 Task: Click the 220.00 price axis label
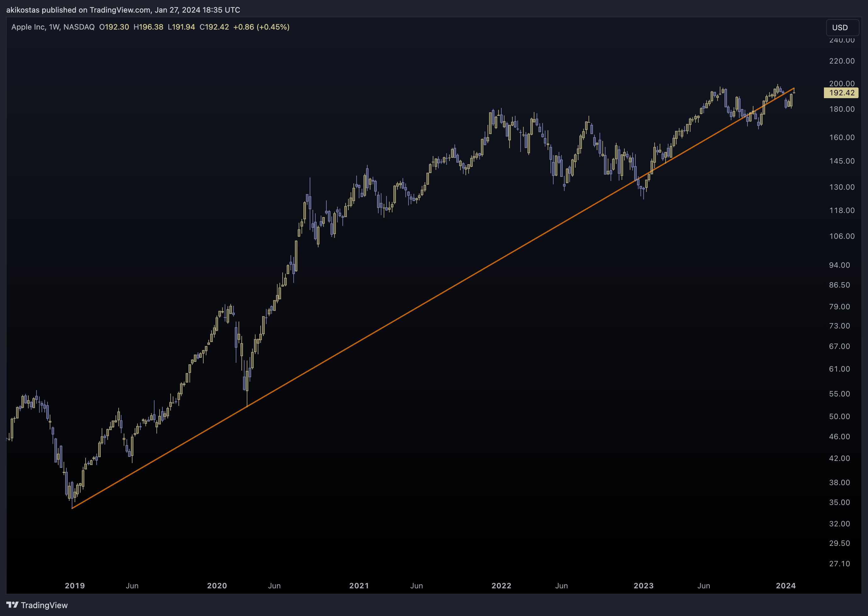point(842,61)
